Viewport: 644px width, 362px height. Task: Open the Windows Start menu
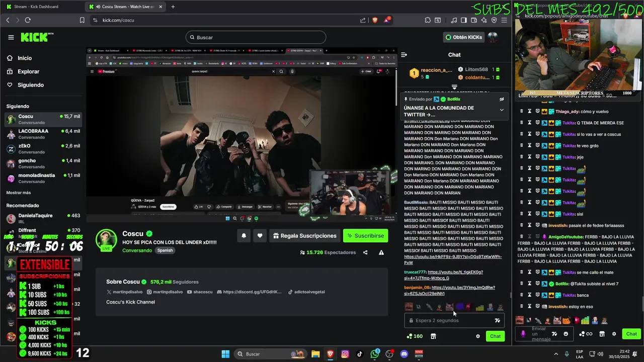[225, 354]
